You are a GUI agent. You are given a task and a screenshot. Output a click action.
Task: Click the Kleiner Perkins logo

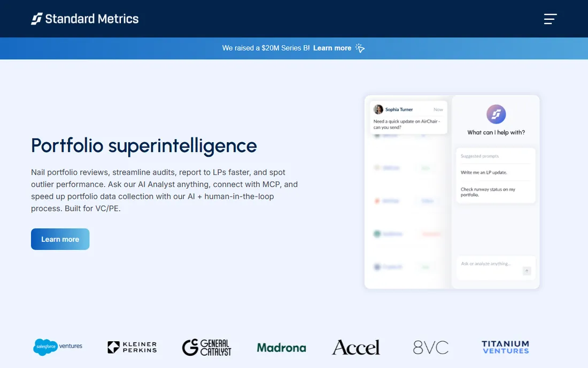click(132, 347)
